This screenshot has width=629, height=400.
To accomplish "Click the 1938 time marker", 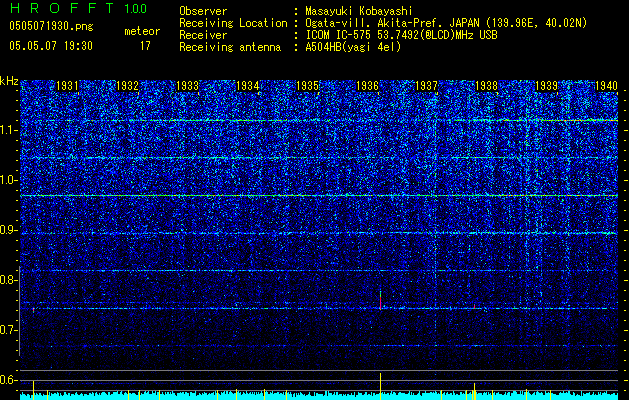I will tap(486, 85).
